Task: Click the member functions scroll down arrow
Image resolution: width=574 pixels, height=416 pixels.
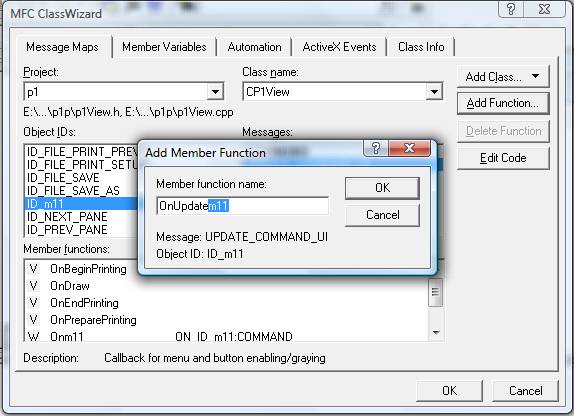Action: [436, 333]
